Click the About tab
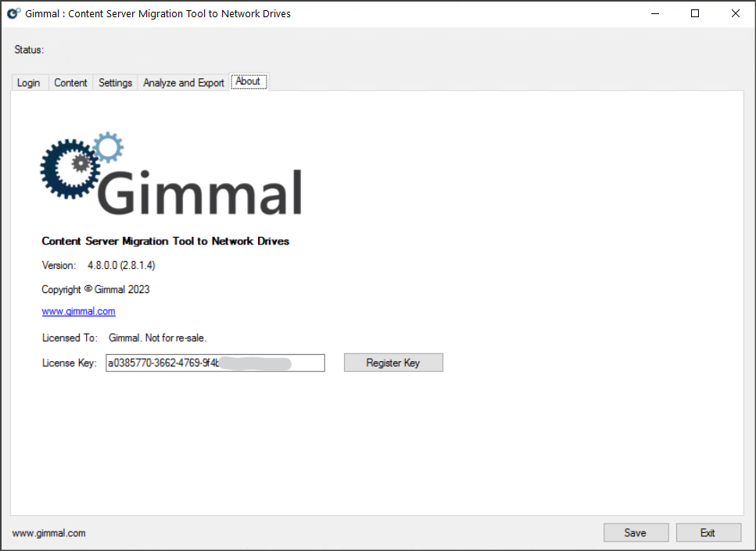Image resolution: width=756 pixels, height=551 pixels. (248, 81)
